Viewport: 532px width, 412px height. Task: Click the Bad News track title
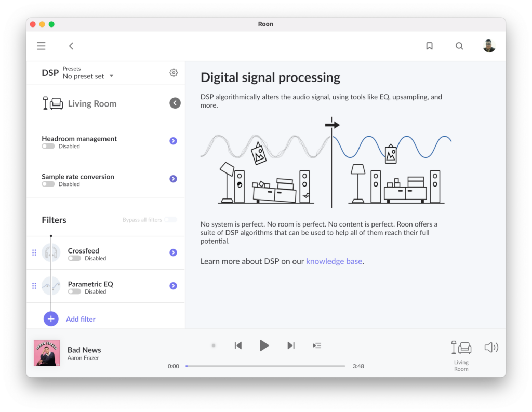(x=84, y=350)
